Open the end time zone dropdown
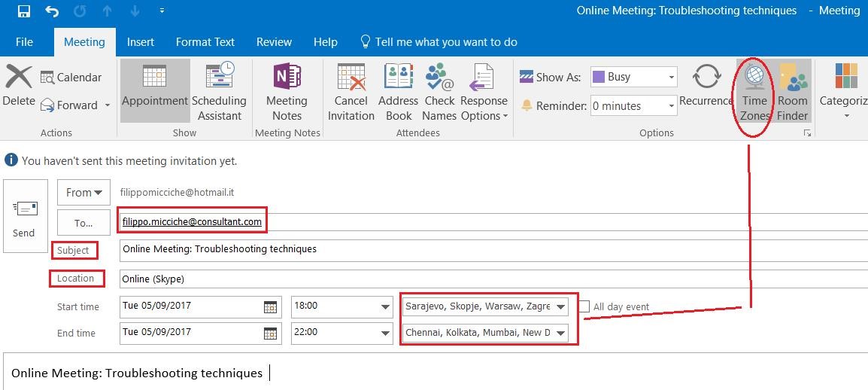 click(561, 333)
